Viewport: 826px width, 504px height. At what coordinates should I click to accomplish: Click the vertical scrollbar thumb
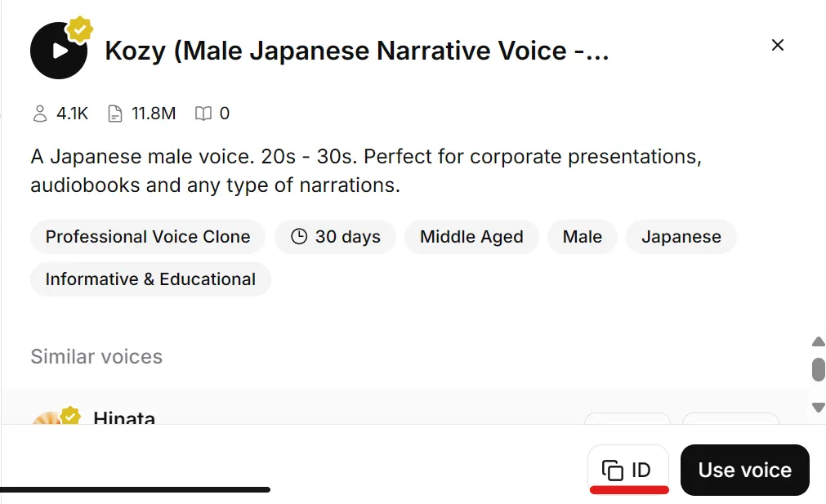pyautogui.click(x=818, y=369)
